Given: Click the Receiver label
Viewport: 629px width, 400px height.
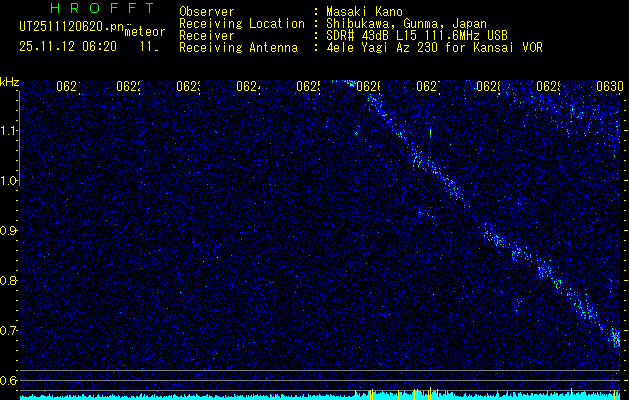Looking at the screenshot, I should [x=207, y=36].
